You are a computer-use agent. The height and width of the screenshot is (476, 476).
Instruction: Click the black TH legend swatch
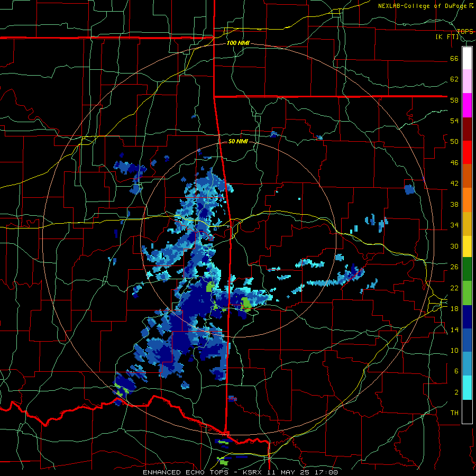467,411
